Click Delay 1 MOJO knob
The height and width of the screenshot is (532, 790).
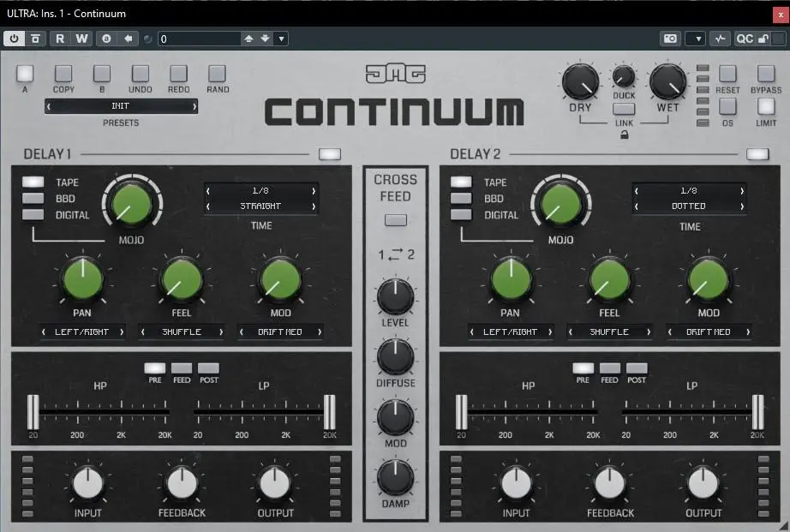132,204
